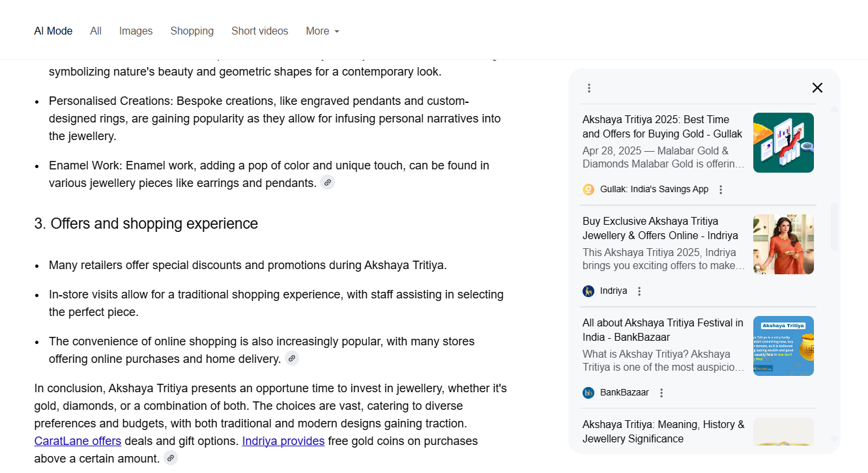Open three-dot menu at sources panel top
868x473 pixels.
coord(589,88)
